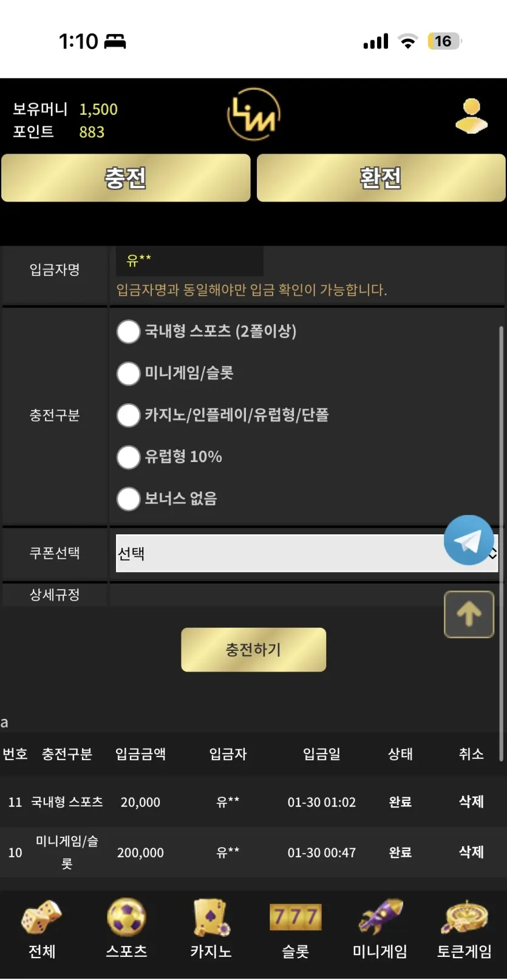
Task: Choose the 유럽형 10% radio option
Action: click(x=128, y=457)
